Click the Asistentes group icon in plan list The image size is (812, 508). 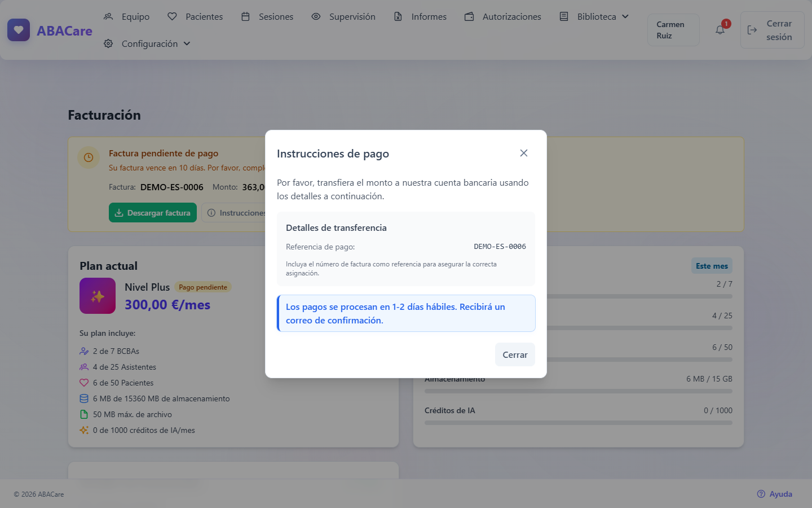84,367
